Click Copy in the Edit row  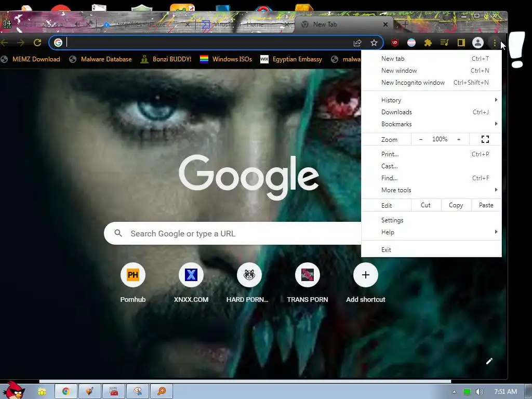click(456, 205)
